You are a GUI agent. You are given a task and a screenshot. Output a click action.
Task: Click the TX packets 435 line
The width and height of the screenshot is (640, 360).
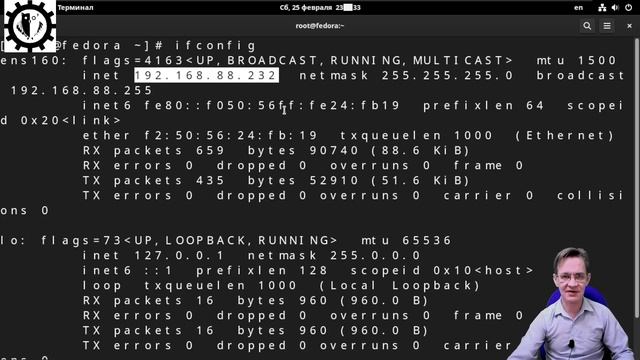(x=277, y=180)
